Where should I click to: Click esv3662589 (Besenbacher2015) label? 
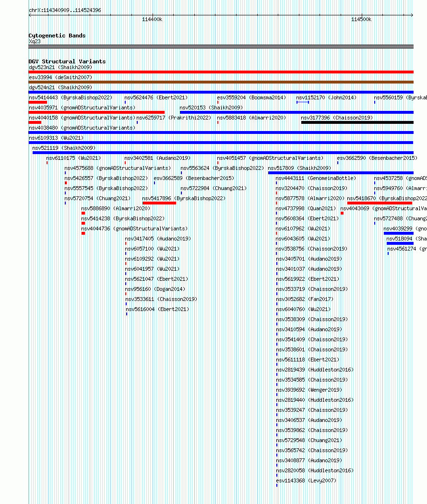(x=194, y=178)
